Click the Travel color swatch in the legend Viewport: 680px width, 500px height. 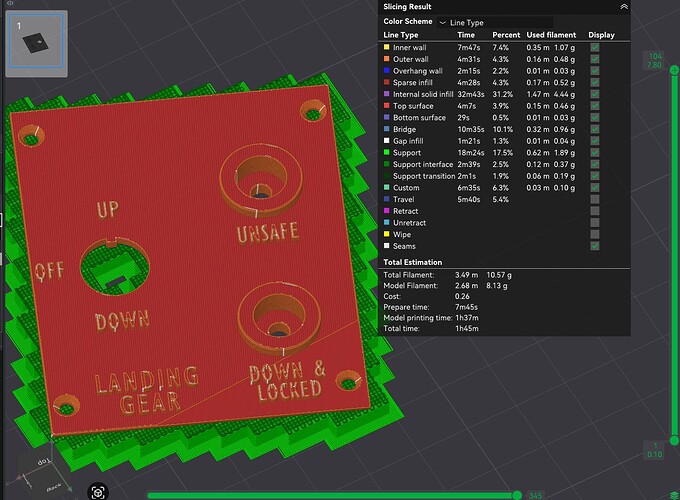click(386, 199)
